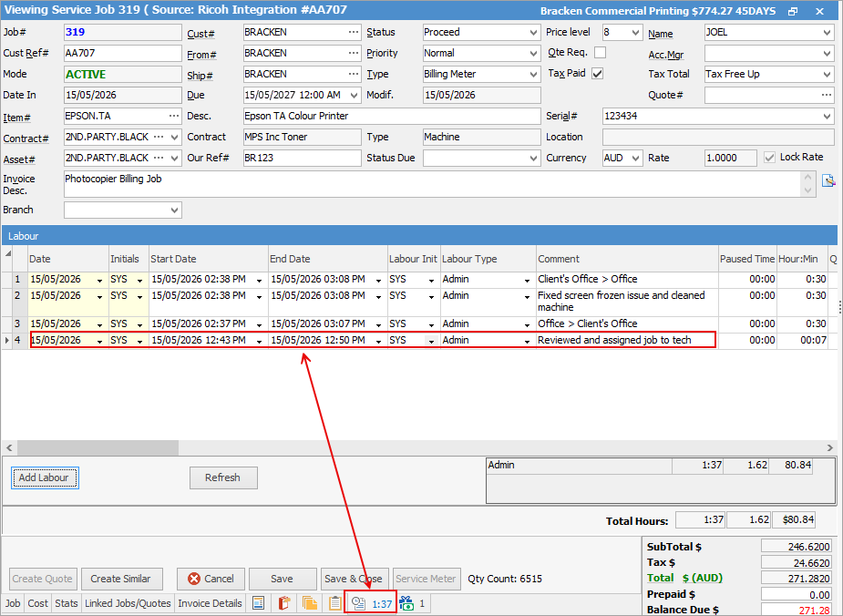Untick the Tax Paid checkbox
Viewport: 843px width, 616px height.
[597, 74]
